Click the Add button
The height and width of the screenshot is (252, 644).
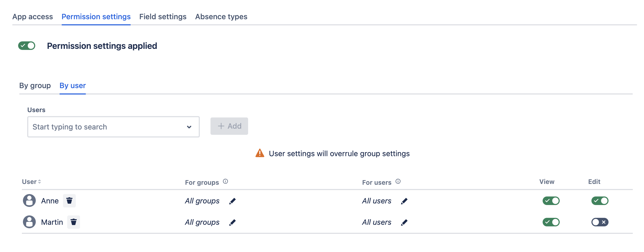click(229, 126)
